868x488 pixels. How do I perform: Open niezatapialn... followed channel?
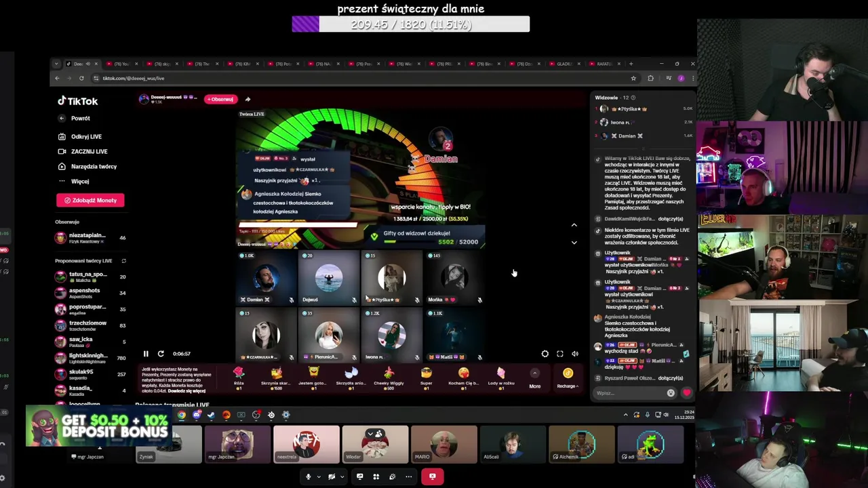point(90,238)
